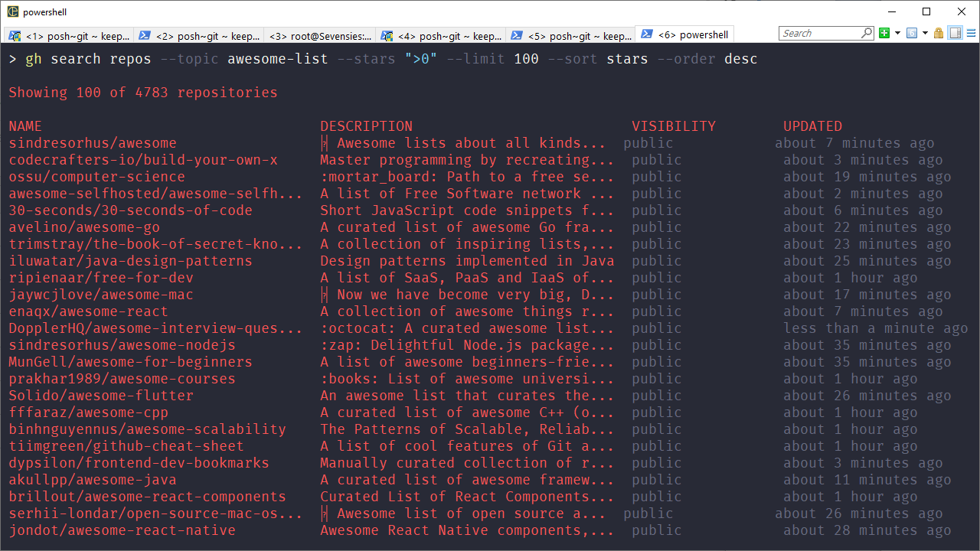Viewport: 980px width, 551px height.
Task: Click the UPDATED column header
Action: click(x=812, y=126)
